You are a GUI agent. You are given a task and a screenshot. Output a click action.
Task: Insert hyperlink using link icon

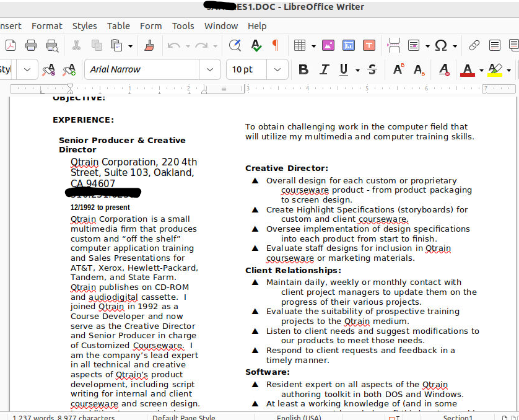point(474,45)
